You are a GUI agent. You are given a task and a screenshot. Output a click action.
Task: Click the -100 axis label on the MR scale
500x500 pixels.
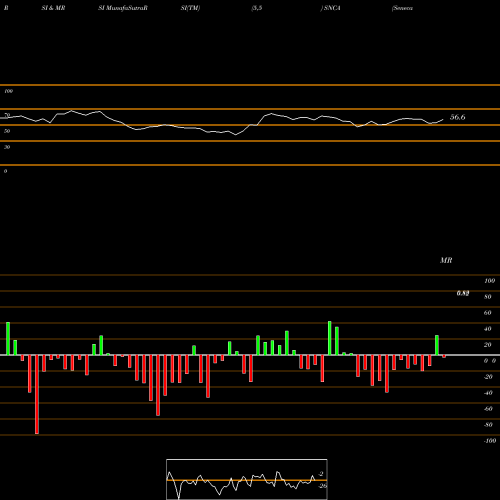[x=490, y=441]
